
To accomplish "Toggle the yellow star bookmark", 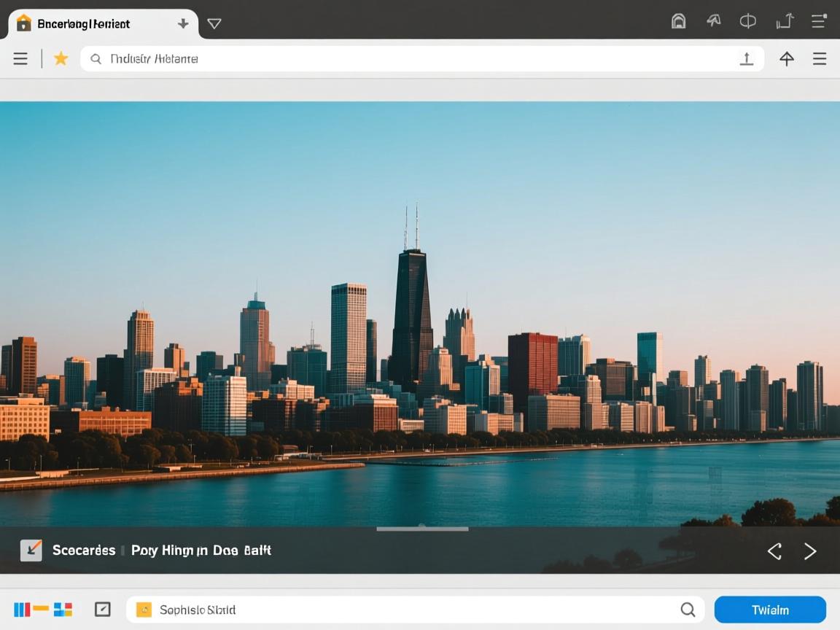I will pos(61,59).
